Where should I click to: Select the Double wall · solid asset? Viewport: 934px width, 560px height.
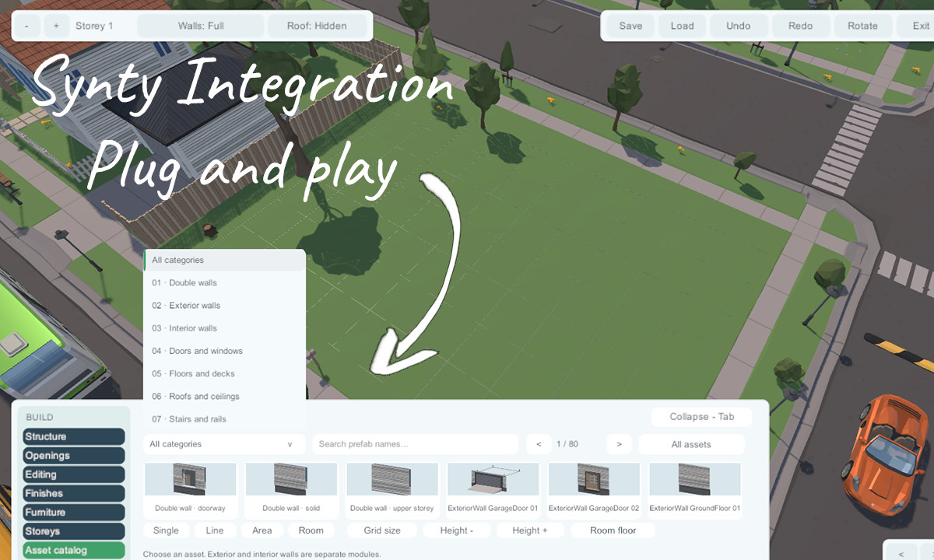click(291, 488)
